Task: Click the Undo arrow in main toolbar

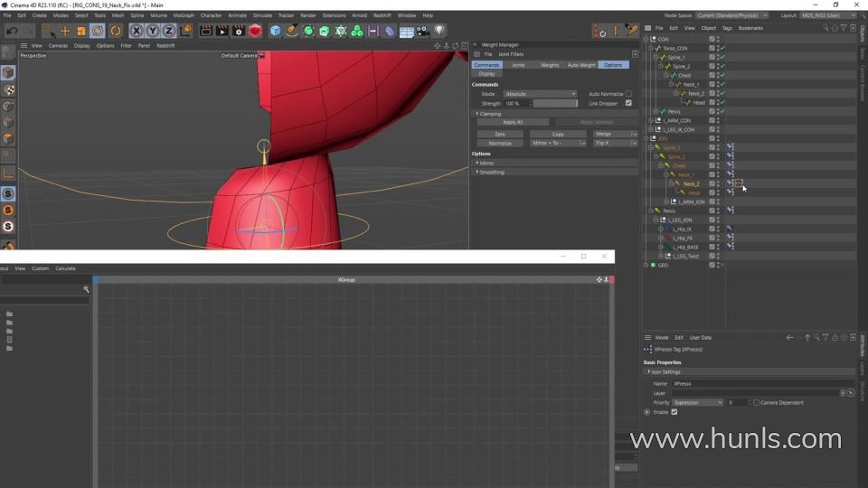Action: point(12,31)
